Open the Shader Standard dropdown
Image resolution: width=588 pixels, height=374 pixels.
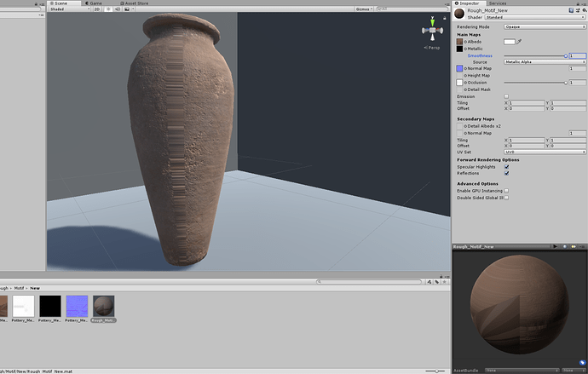[533, 16]
